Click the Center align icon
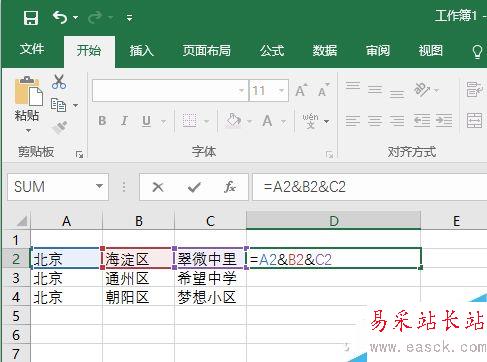487x362 pixels. tap(375, 121)
